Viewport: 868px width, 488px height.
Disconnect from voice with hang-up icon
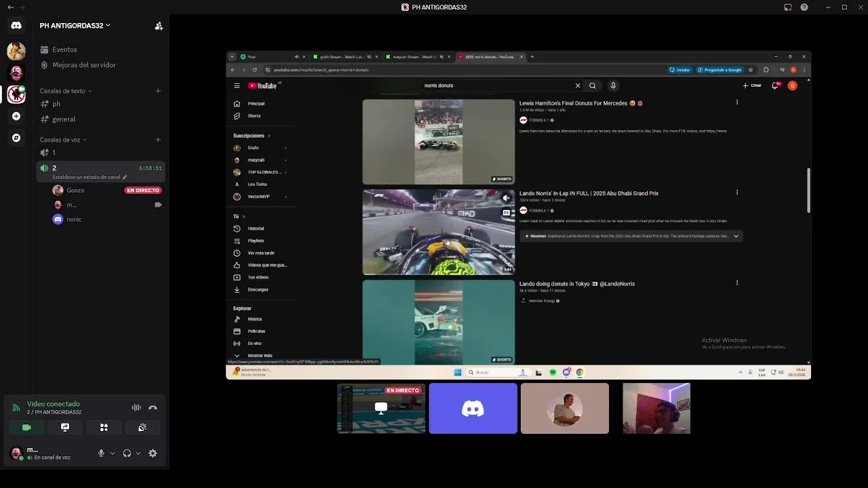pos(153,407)
